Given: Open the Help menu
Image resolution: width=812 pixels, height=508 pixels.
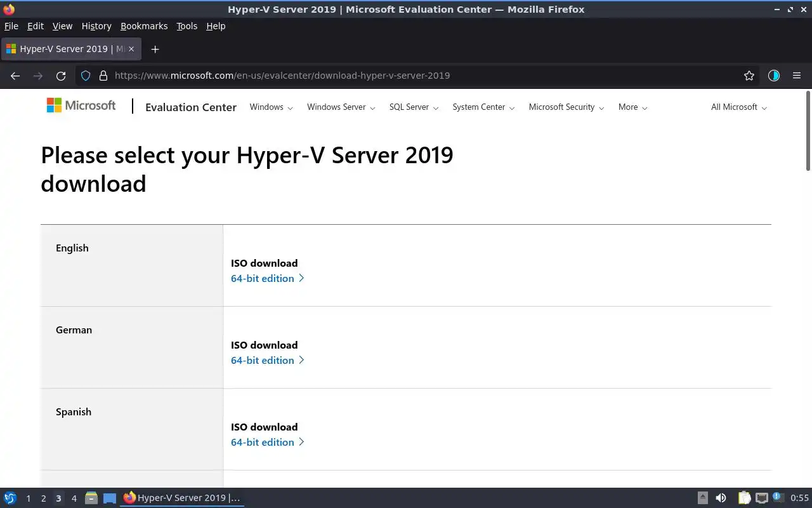Looking at the screenshot, I should [x=216, y=26].
